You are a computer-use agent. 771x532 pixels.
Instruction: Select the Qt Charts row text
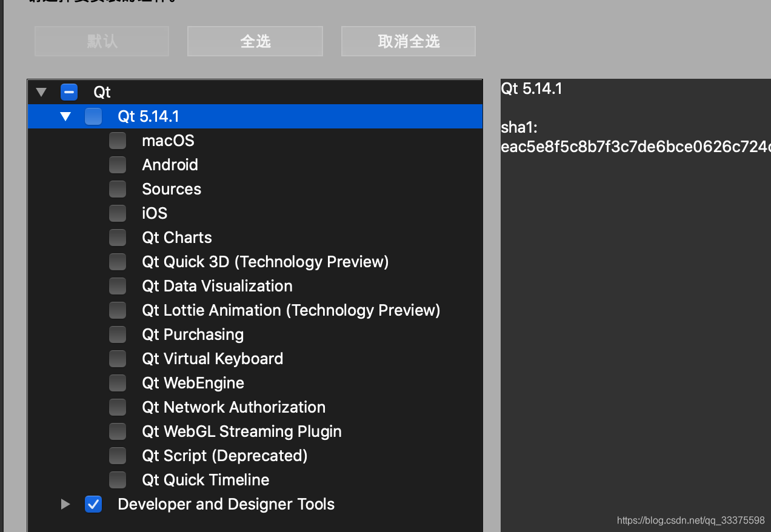click(177, 238)
